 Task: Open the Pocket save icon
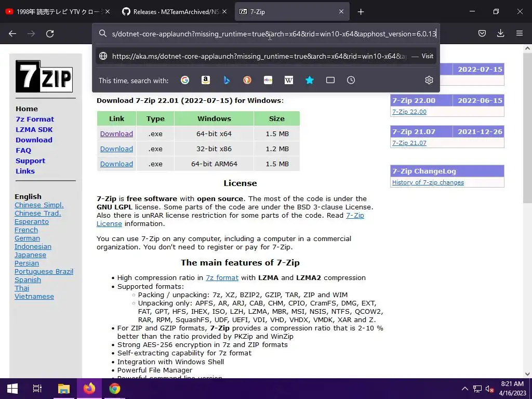pos(482,33)
